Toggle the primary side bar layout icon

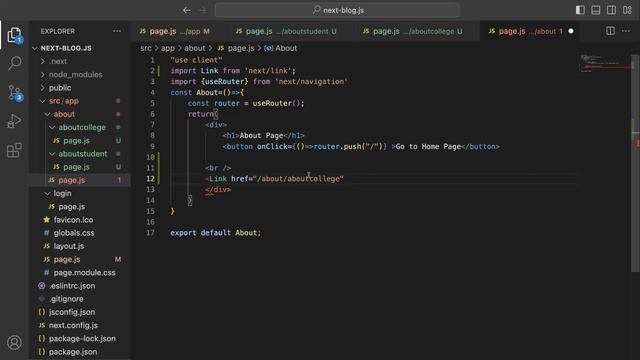click(580, 10)
